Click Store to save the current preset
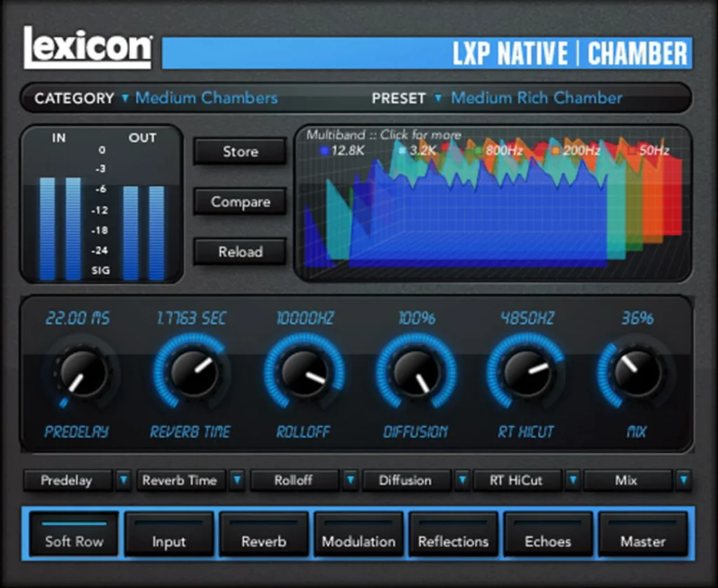 click(x=239, y=151)
